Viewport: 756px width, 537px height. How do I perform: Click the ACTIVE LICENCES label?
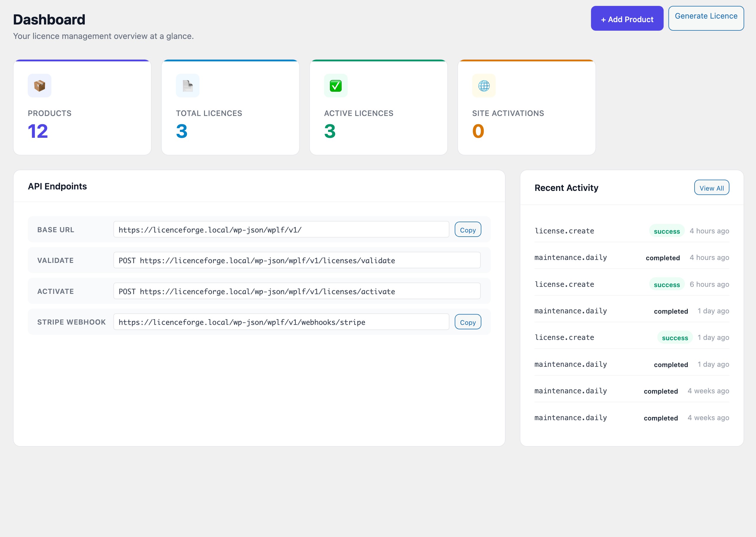pyautogui.click(x=359, y=113)
